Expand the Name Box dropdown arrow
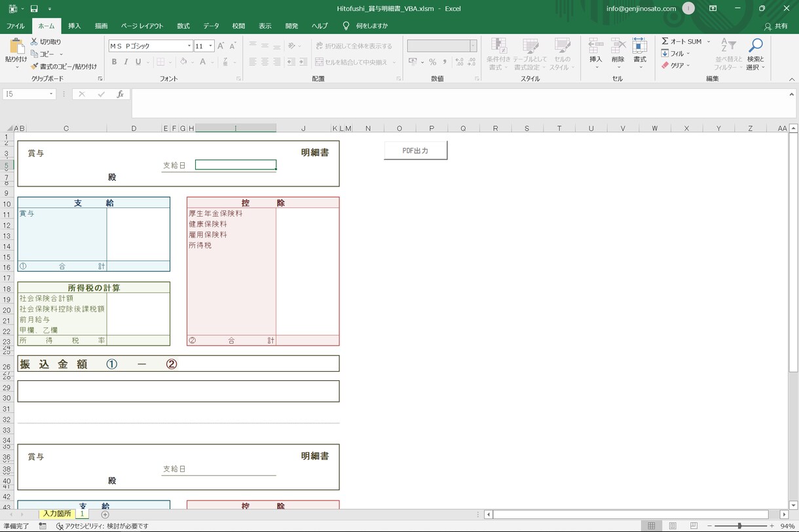Screen dimensions: 799x532 [x=51, y=94]
